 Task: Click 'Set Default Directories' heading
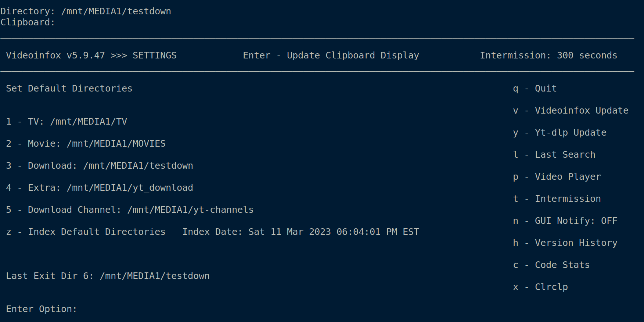pos(69,89)
